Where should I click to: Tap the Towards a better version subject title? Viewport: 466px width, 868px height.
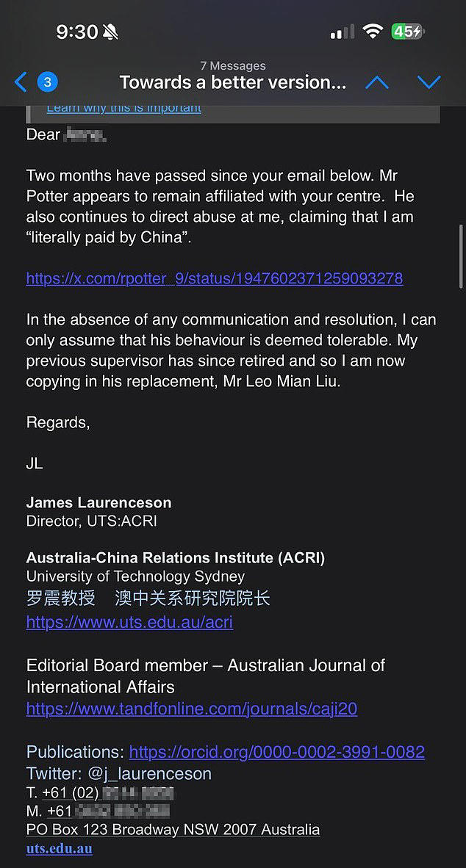(233, 82)
